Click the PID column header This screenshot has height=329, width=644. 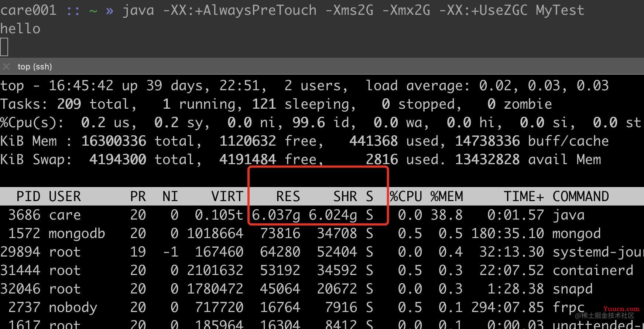[28, 196]
